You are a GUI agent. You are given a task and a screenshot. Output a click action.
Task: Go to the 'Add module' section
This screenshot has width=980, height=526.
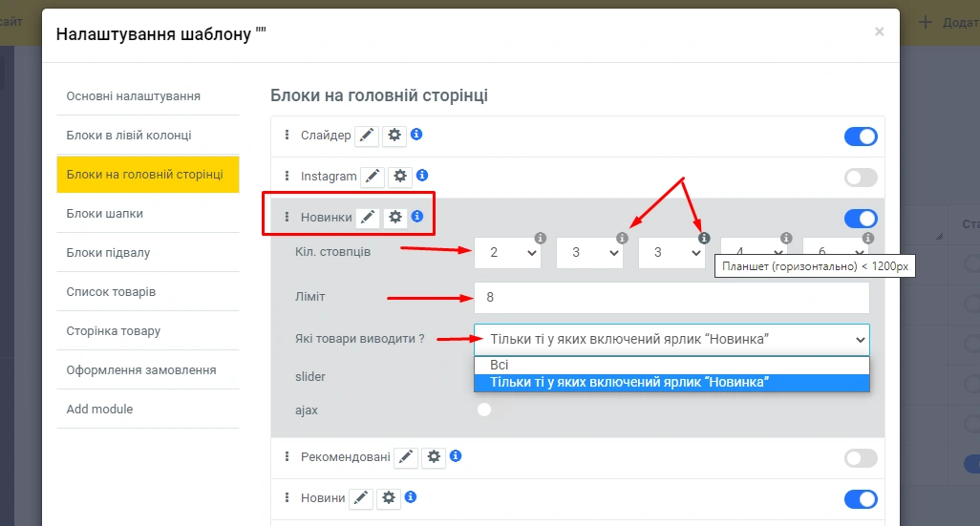(x=99, y=410)
